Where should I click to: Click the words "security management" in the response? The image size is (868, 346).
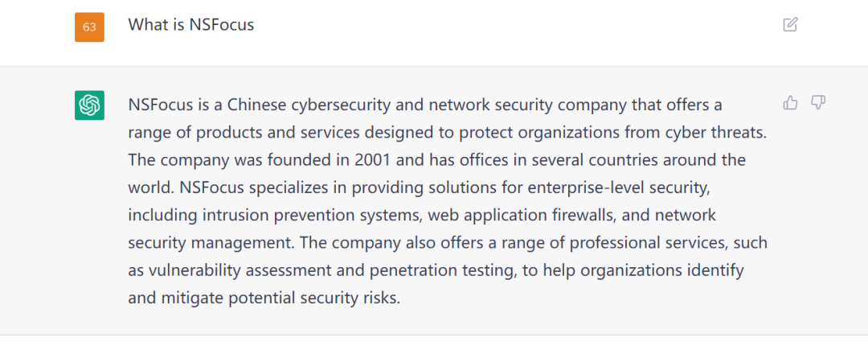[x=208, y=242]
